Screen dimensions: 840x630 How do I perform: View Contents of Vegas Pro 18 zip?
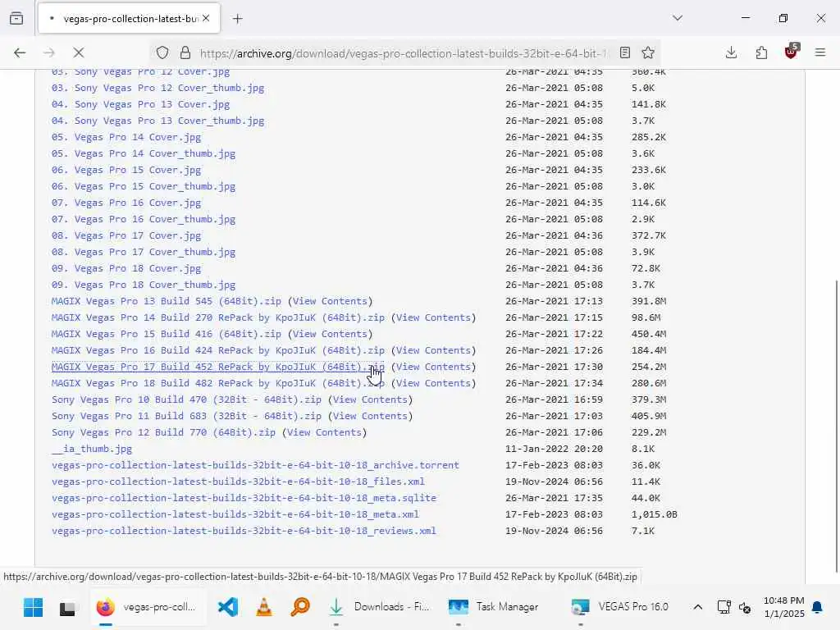click(x=433, y=383)
